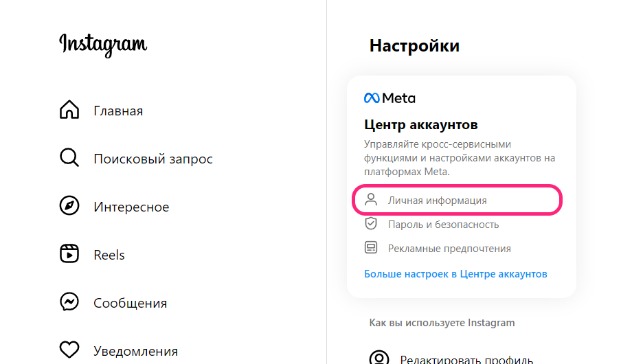Open Рекламные предпочтения
The image size is (632, 364).
click(449, 249)
